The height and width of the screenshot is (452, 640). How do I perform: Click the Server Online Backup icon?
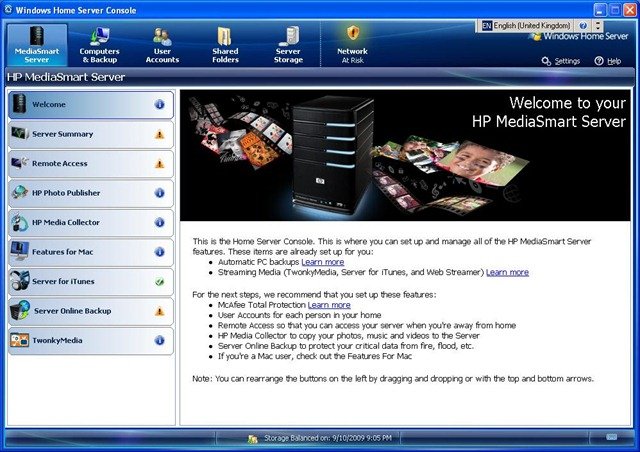[x=20, y=310]
